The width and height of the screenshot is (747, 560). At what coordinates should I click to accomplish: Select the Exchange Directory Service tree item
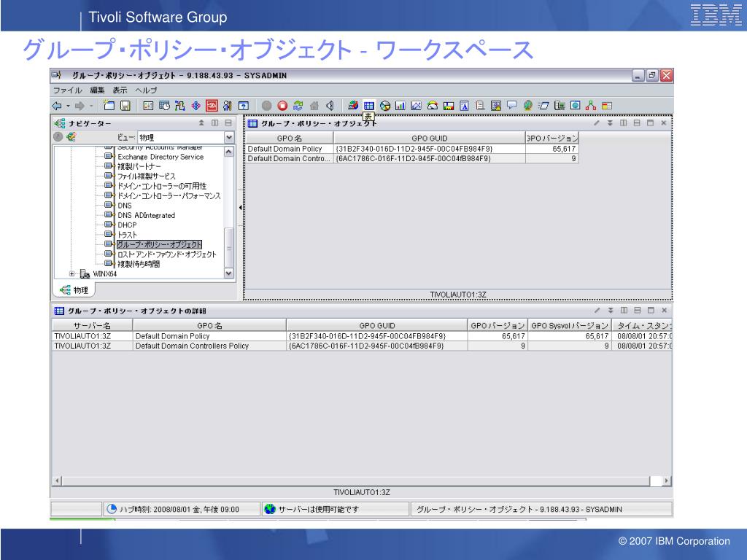160,157
